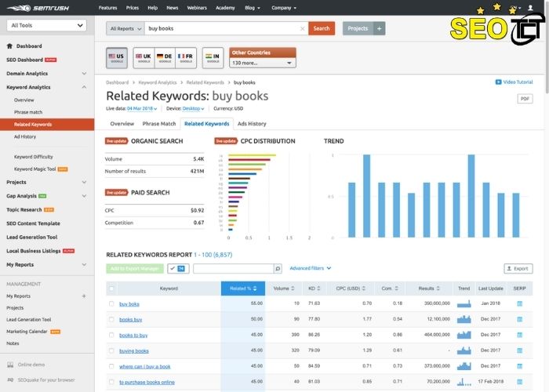Expand Projects sidebar section

coord(84,183)
